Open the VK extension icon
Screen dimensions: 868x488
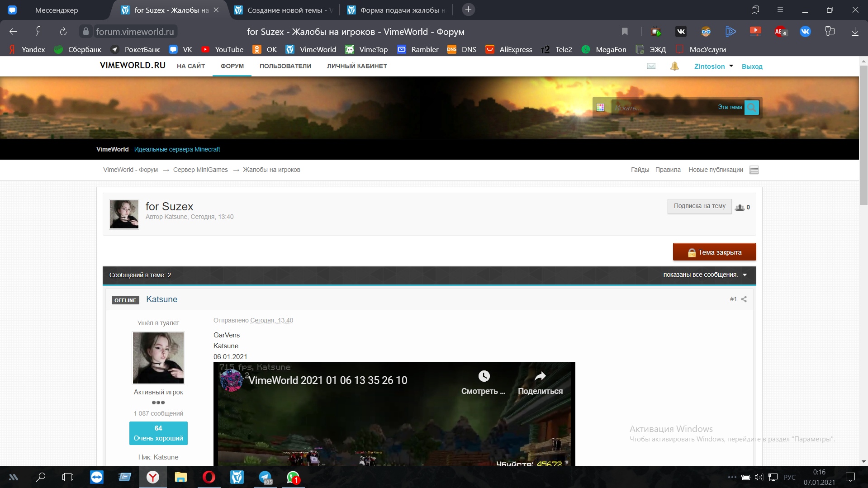click(681, 32)
